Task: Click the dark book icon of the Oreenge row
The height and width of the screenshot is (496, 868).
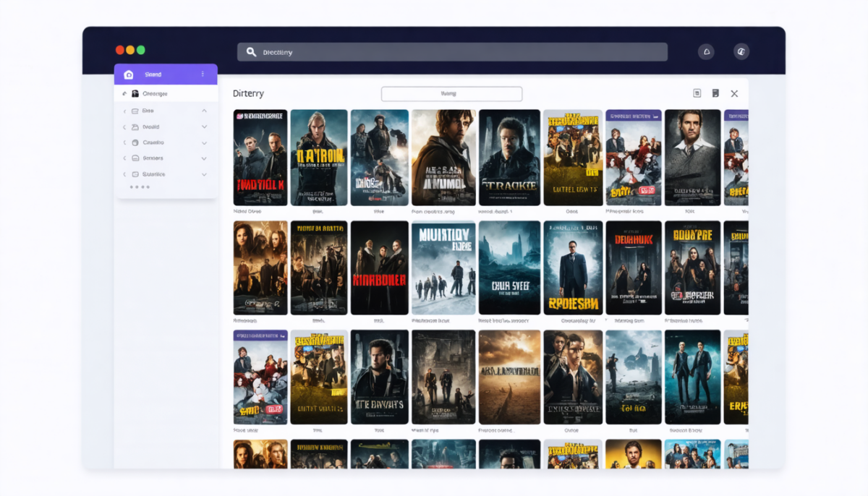Action: point(135,93)
